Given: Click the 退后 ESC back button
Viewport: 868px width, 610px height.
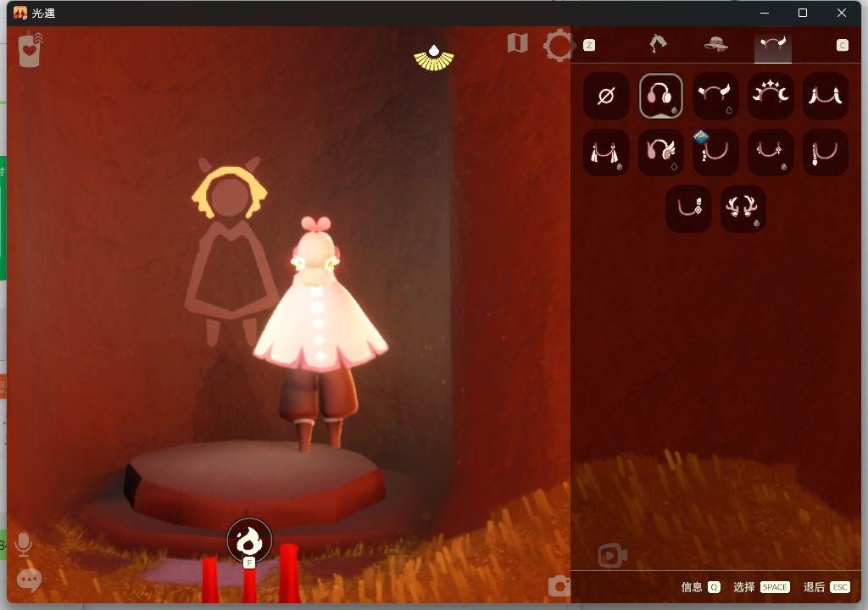Looking at the screenshot, I should [x=826, y=587].
